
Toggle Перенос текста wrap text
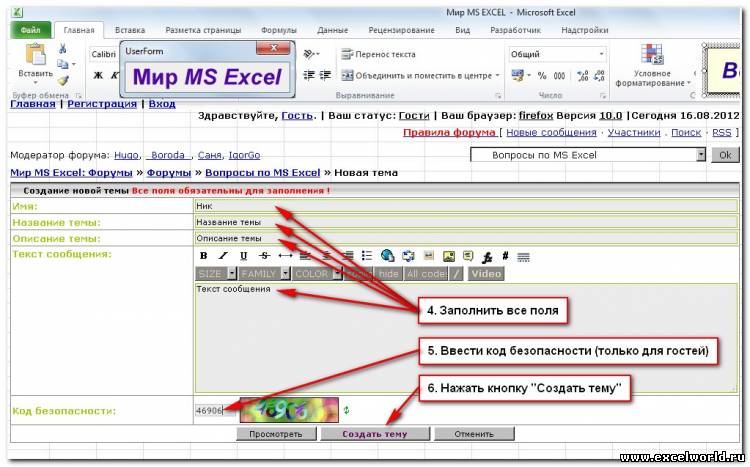tap(378, 55)
